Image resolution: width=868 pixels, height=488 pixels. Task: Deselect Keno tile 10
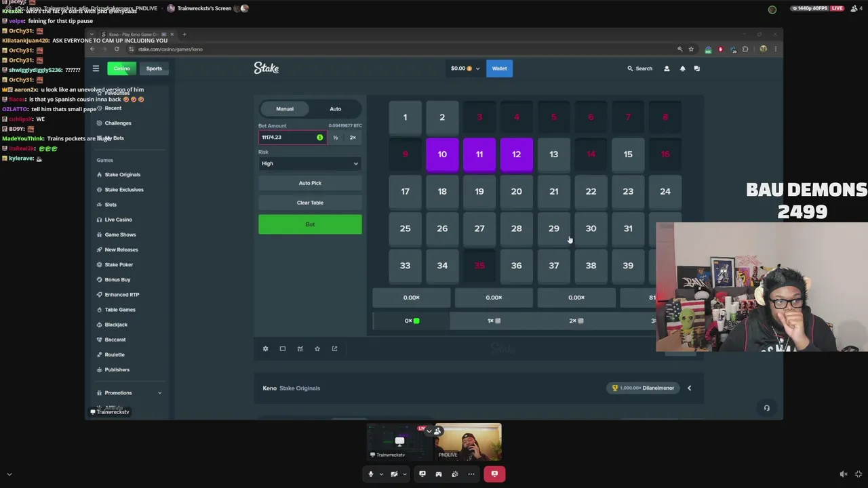click(442, 155)
